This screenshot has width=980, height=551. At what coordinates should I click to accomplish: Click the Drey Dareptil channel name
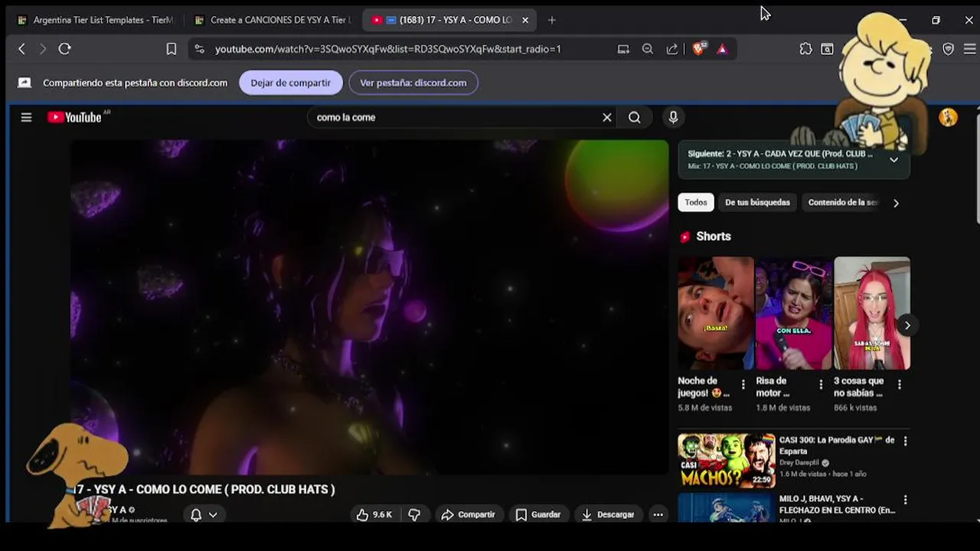pyautogui.click(x=799, y=463)
